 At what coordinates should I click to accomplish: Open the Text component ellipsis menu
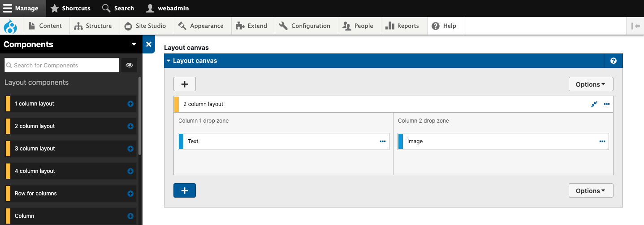click(x=383, y=141)
